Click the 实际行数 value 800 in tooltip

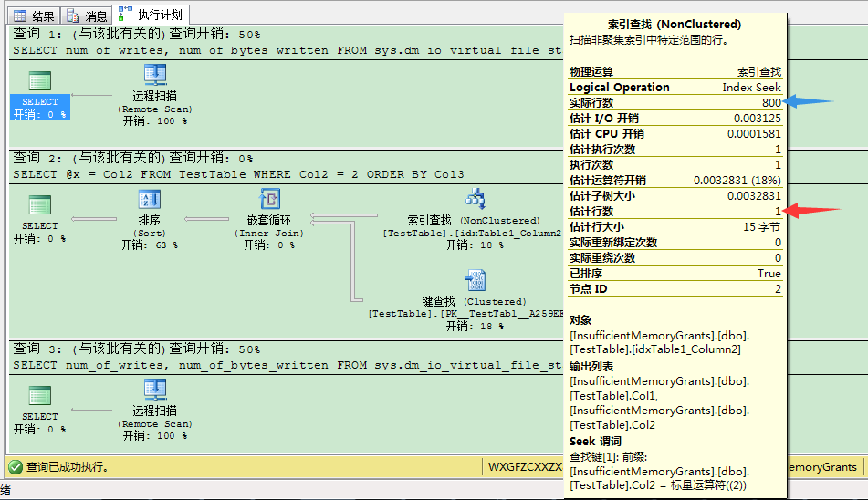click(771, 103)
